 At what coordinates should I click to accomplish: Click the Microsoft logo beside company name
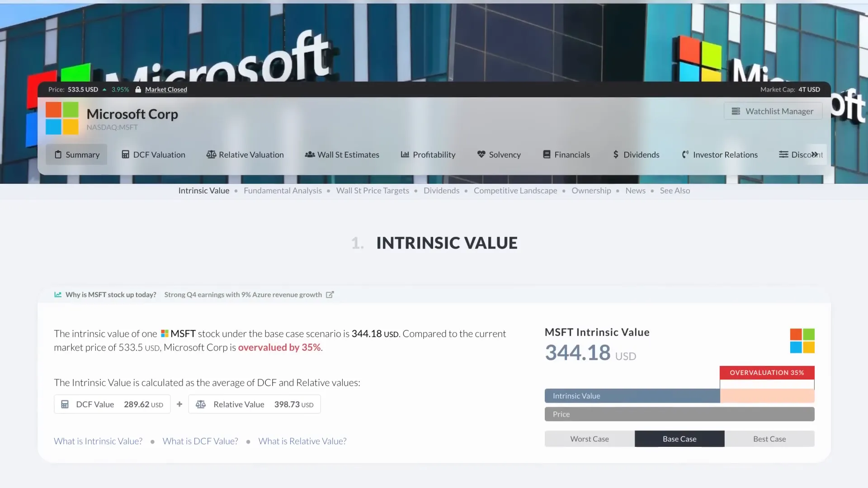[x=62, y=118]
